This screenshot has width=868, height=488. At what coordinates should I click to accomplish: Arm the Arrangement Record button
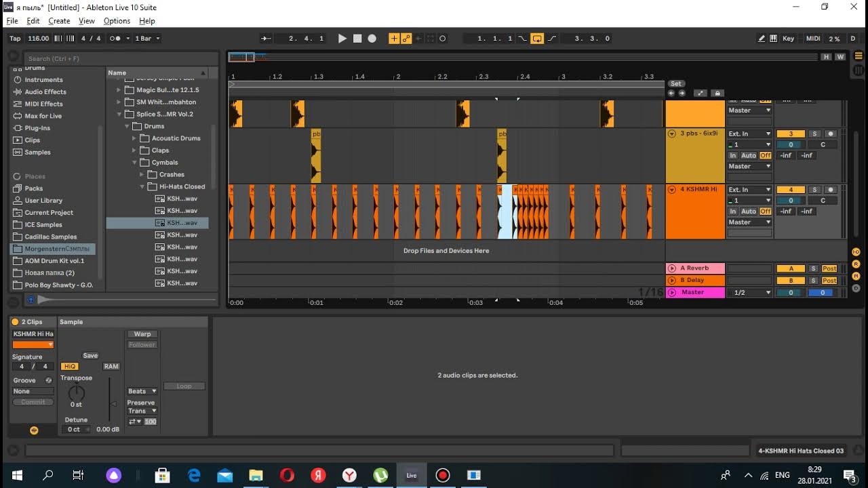pos(372,39)
